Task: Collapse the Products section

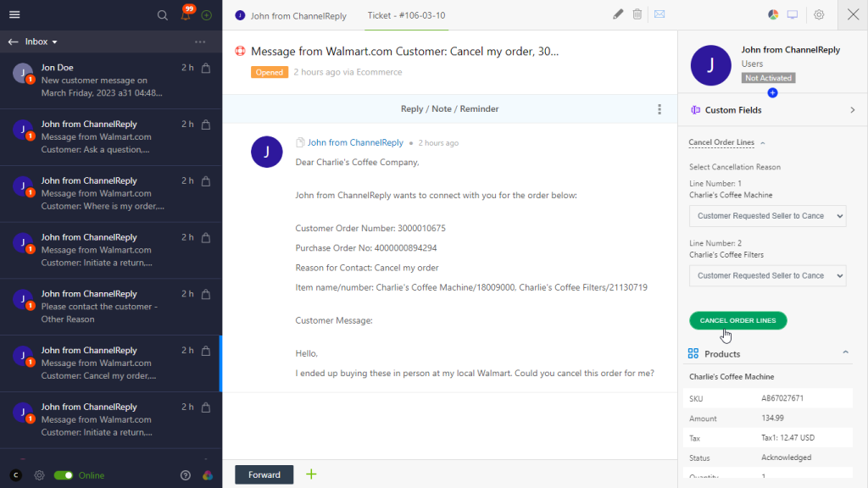Action: coord(845,353)
